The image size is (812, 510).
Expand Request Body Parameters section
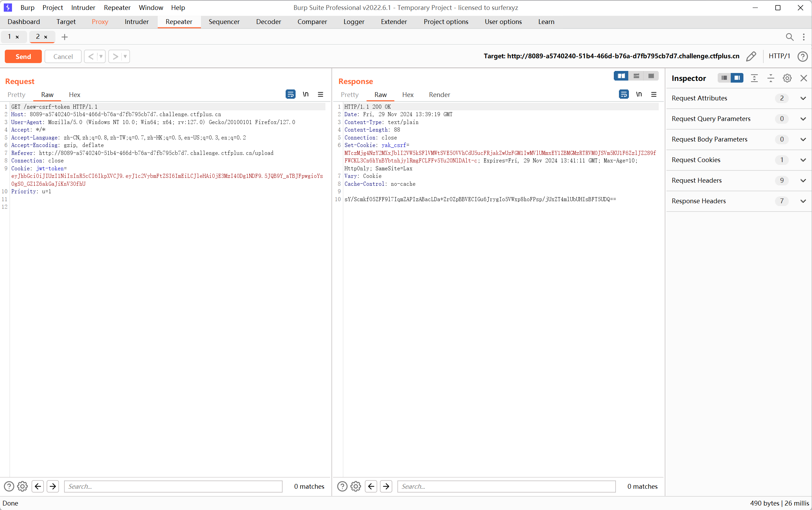pos(803,139)
